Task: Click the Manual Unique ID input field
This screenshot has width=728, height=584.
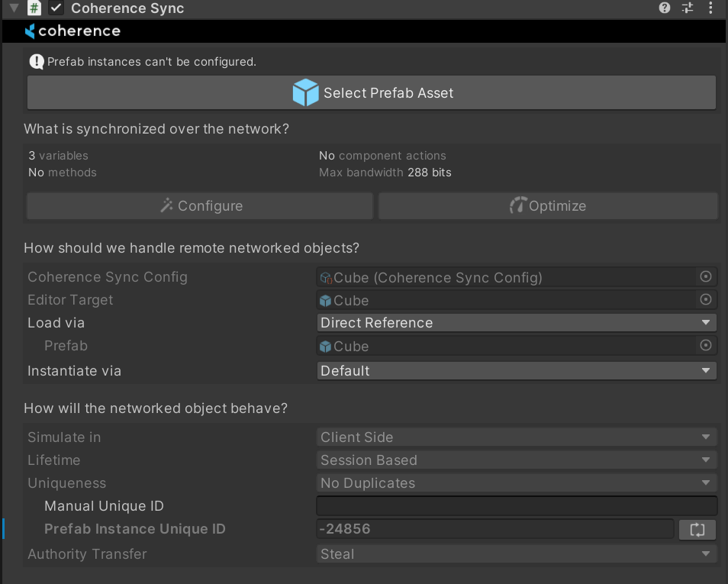Action: point(517,506)
